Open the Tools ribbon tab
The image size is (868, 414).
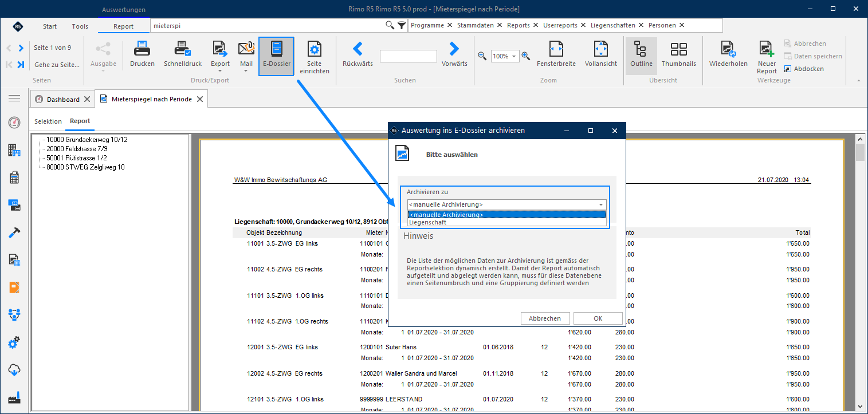[x=80, y=26]
